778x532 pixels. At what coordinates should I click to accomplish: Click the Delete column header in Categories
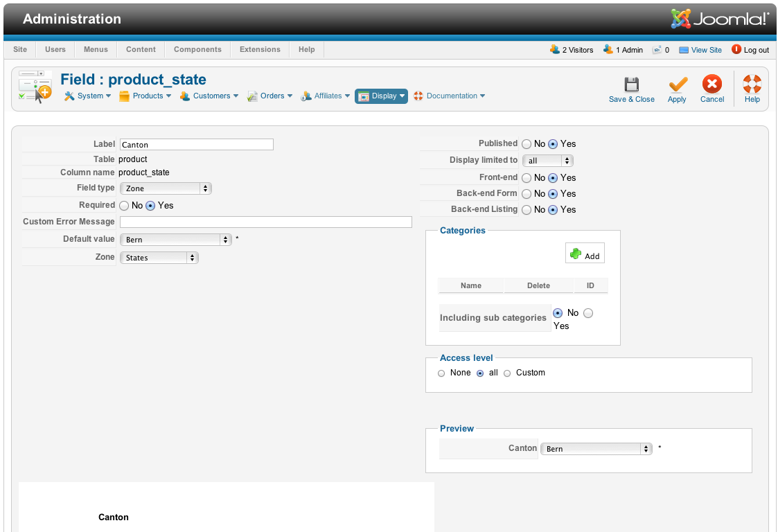[x=538, y=285]
